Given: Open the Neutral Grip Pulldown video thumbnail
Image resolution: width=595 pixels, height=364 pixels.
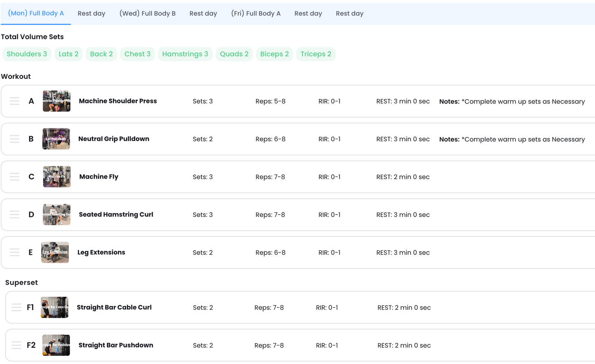Looking at the screenshot, I should [56, 139].
